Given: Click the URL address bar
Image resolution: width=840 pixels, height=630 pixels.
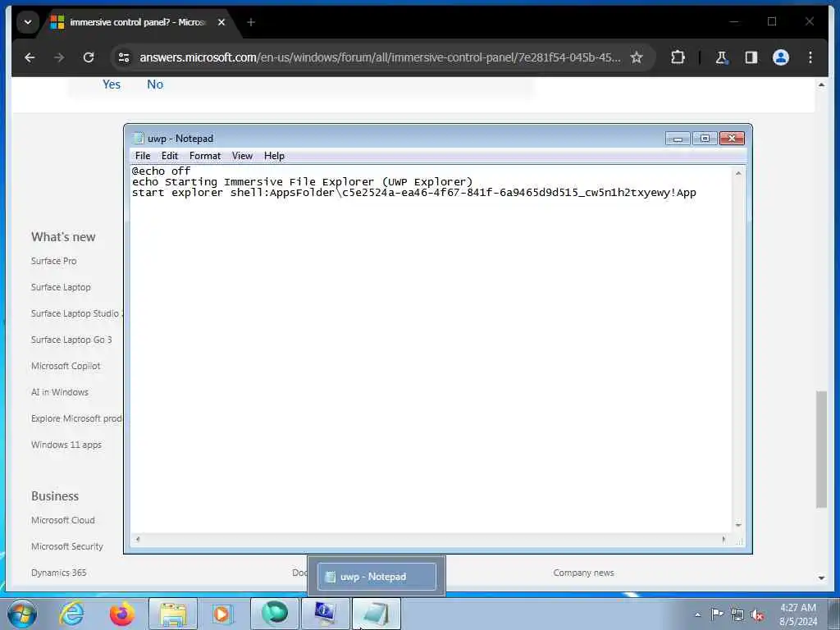Looking at the screenshot, I should (380, 57).
